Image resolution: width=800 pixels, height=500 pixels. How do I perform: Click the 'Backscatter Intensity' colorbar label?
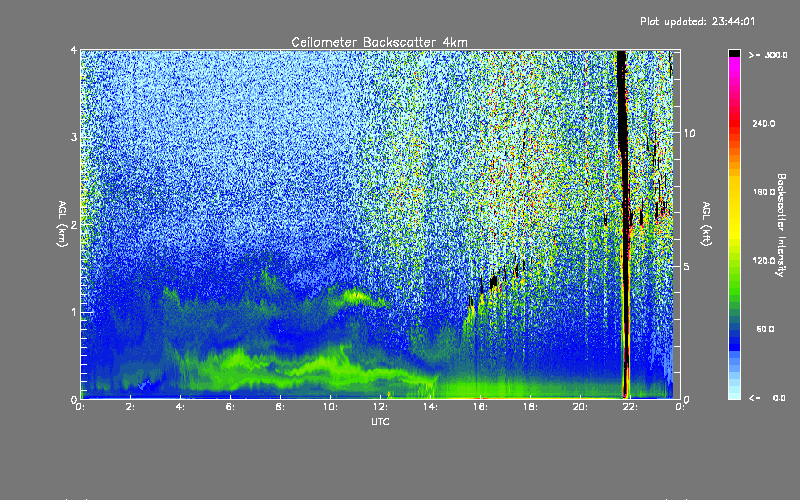coord(781,225)
